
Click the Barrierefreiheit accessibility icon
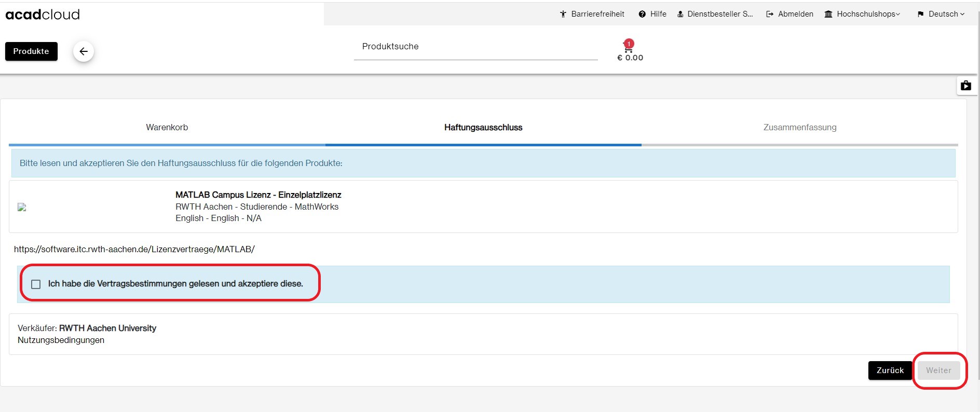563,14
